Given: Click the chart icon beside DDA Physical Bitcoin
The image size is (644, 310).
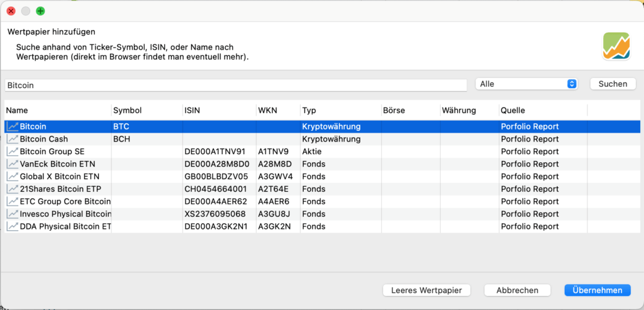Looking at the screenshot, I should click(13, 226).
